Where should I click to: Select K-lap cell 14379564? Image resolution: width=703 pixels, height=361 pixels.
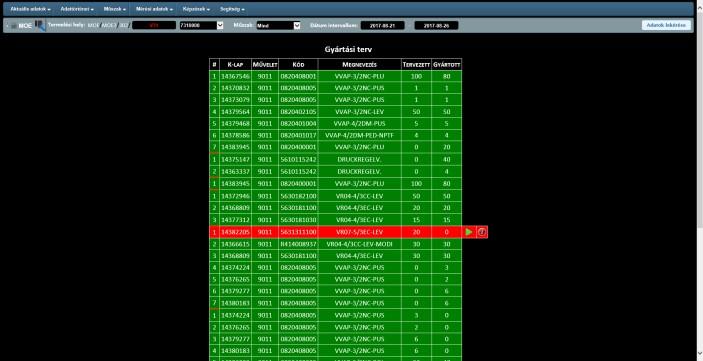tap(235, 112)
